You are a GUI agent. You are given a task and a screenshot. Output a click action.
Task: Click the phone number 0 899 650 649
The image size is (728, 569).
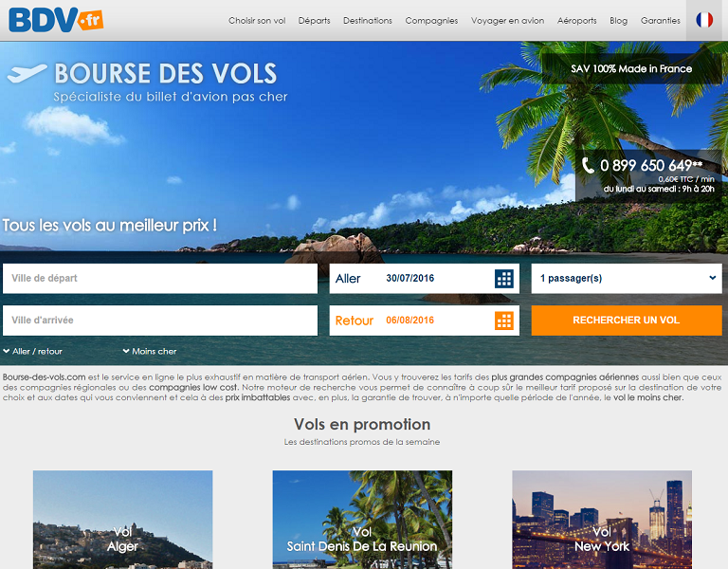[651, 165]
